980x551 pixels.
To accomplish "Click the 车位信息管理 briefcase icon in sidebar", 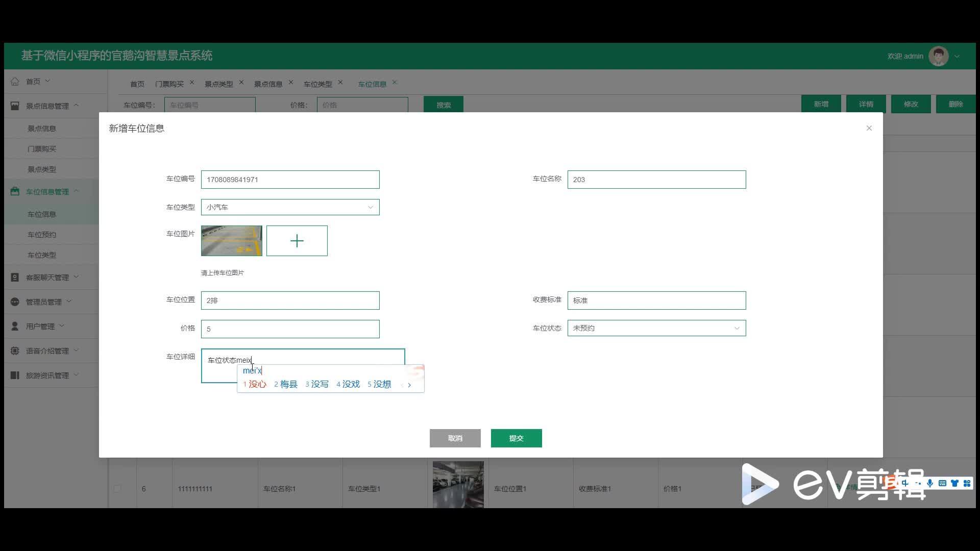I will (15, 191).
